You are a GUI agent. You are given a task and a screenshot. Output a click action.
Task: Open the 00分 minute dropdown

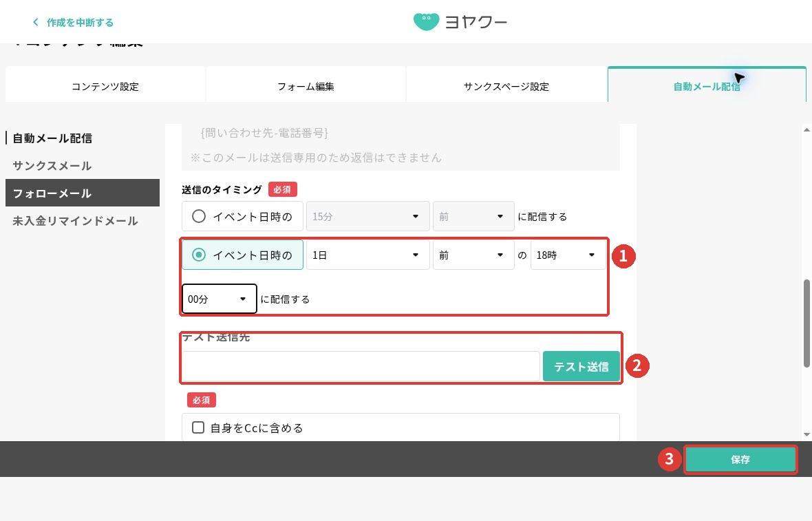tap(219, 299)
